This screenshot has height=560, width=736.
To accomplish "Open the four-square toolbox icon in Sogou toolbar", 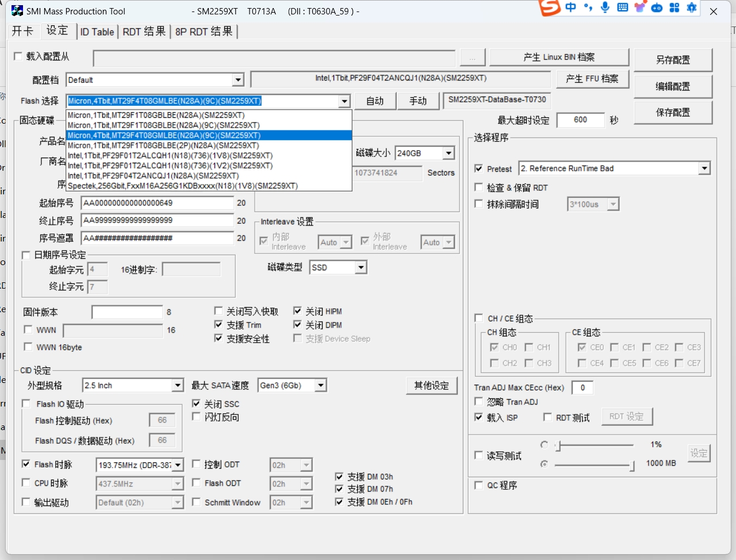I will click(674, 7).
